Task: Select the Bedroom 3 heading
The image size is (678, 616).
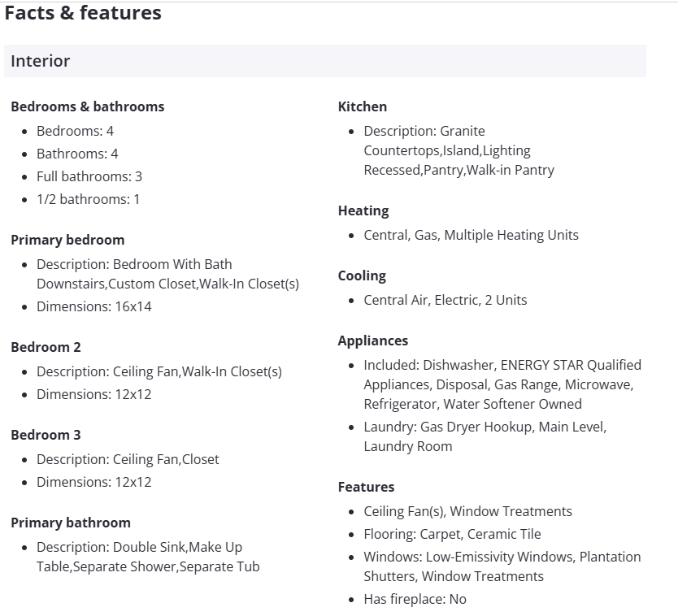Action: point(46,435)
